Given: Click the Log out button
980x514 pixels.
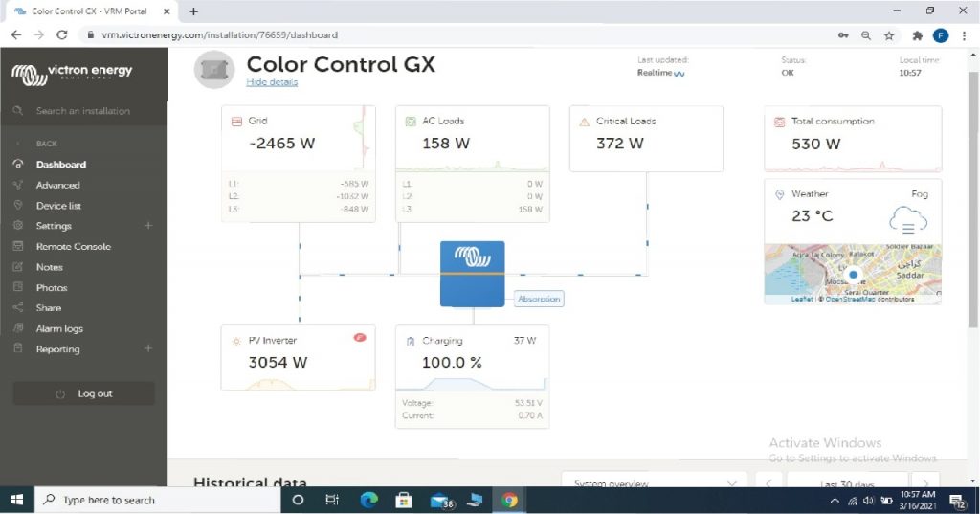Looking at the screenshot, I should 84,394.
